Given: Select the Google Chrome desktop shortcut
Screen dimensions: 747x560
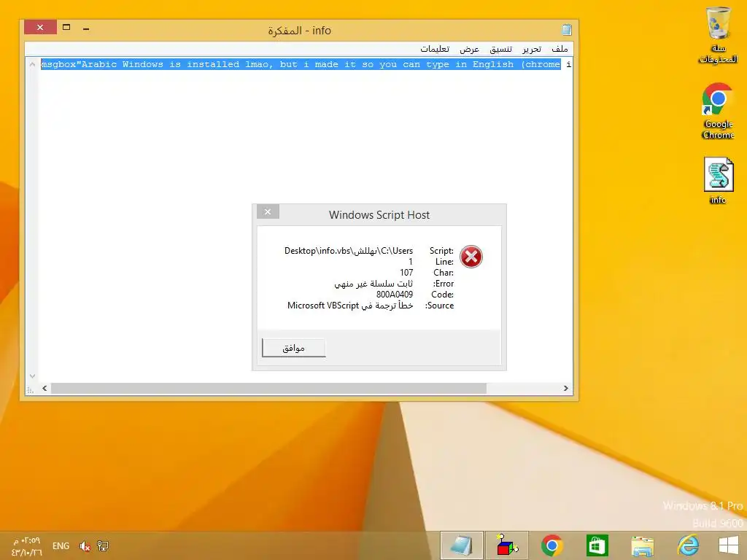Looking at the screenshot, I should click(718, 111).
